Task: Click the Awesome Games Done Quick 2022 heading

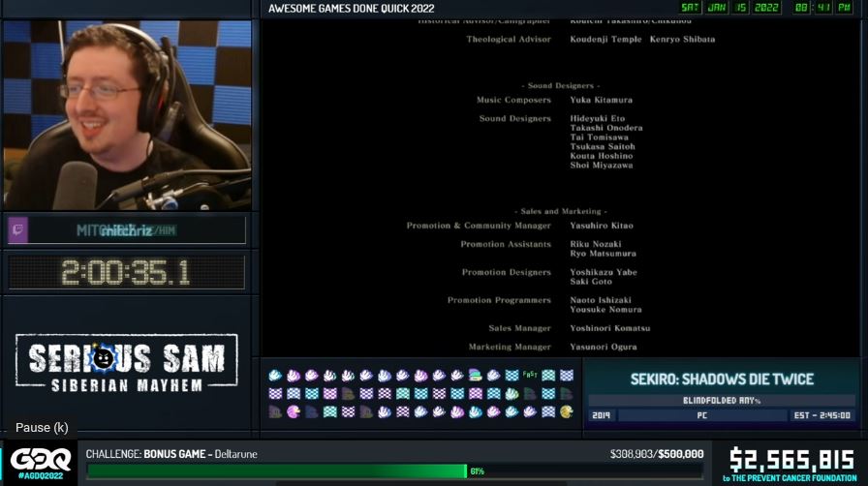Action: [x=351, y=9]
